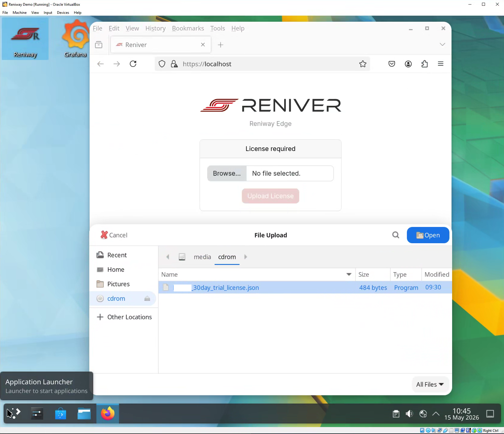Launch Discover software center from taskbar

tap(61, 414)
